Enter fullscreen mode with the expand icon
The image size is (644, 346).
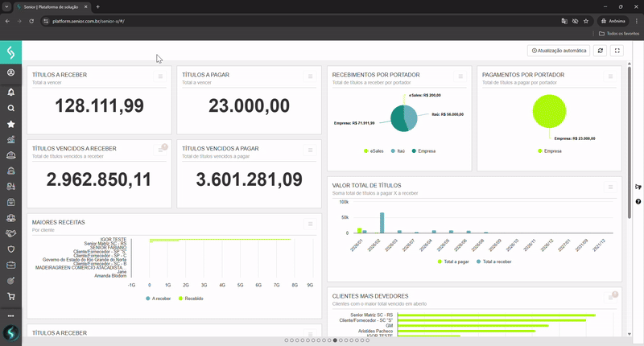(x=617, y=51)
